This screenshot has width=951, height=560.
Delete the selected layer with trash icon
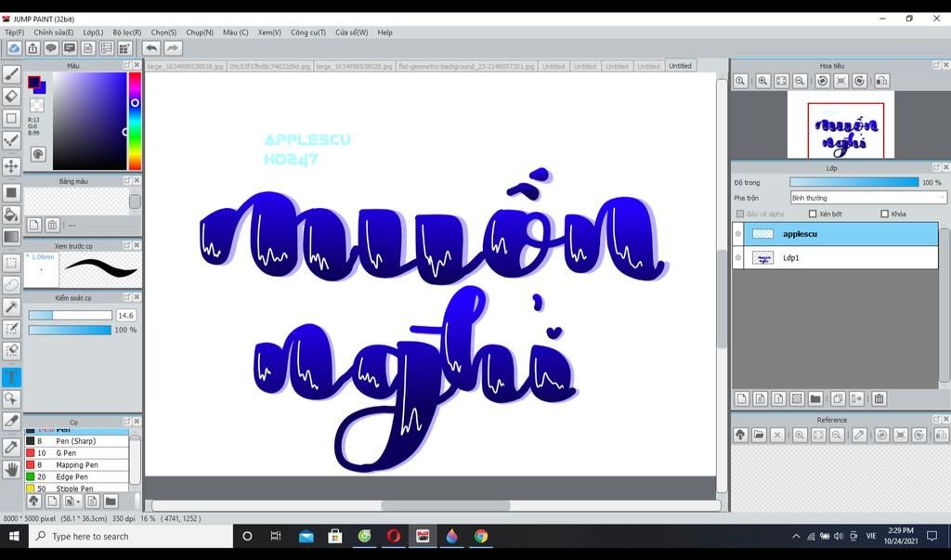click(x=879, y=398)
